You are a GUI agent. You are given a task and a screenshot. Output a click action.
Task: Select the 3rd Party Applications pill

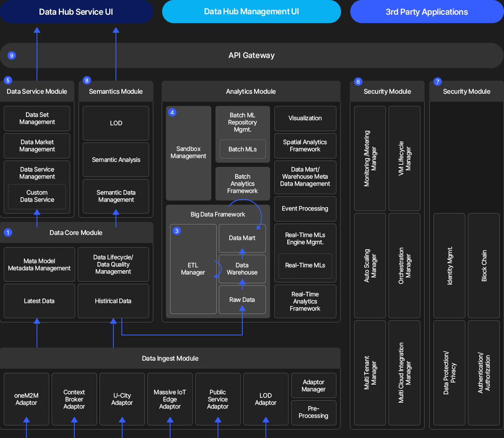[x=427, y=11]
